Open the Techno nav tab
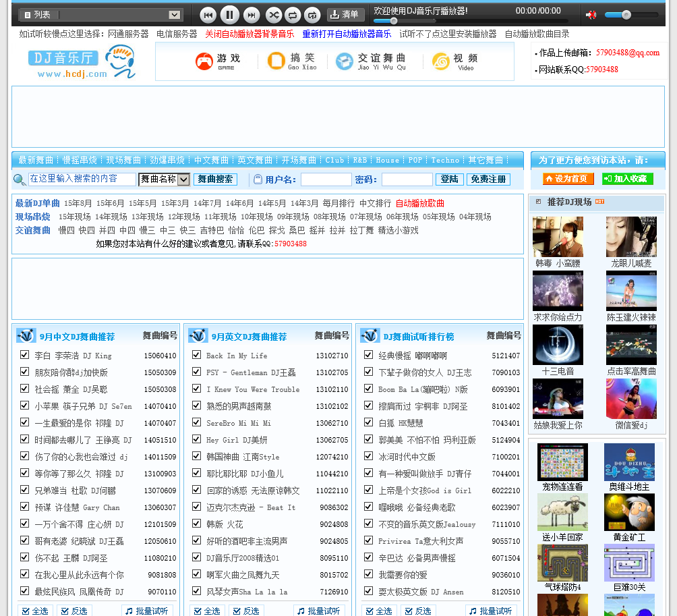677x616 pixels. coord(445,161)
